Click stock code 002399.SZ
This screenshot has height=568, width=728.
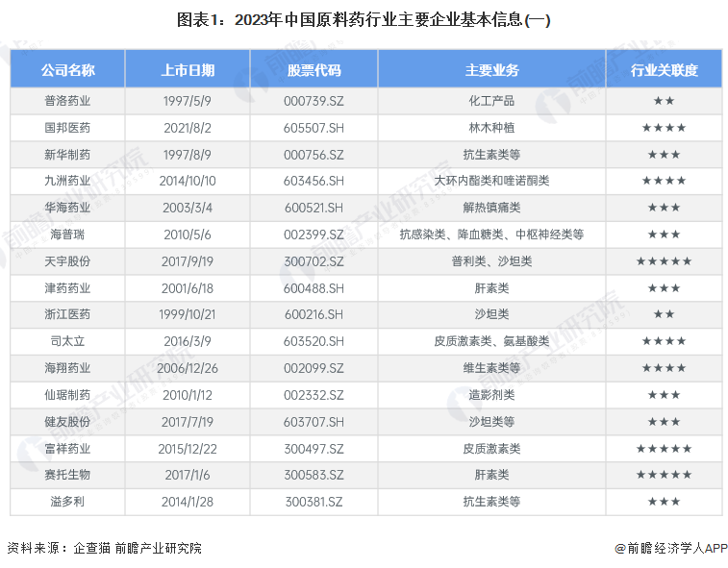tap(314, 235)
